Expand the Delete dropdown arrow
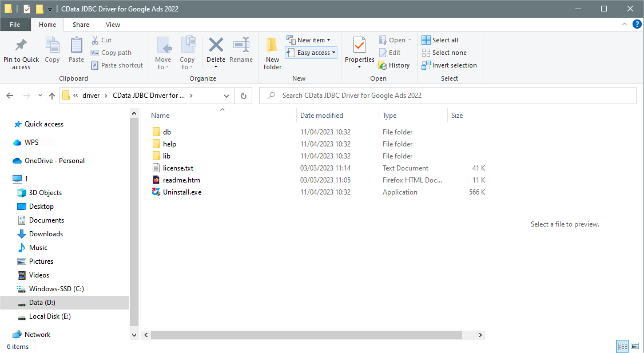This screenshot has width=644, height=353. pyautogui.click(x=216, y=67)
